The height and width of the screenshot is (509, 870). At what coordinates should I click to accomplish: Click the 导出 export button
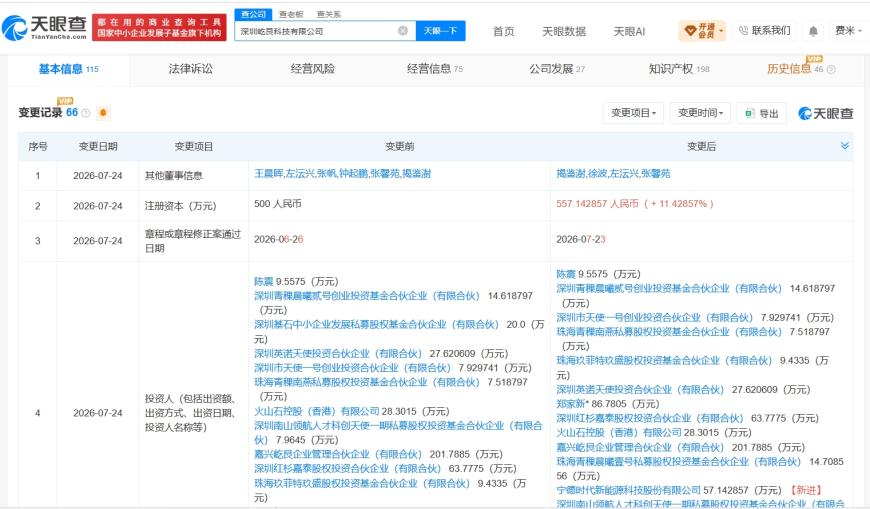click(x=762, y=113)
